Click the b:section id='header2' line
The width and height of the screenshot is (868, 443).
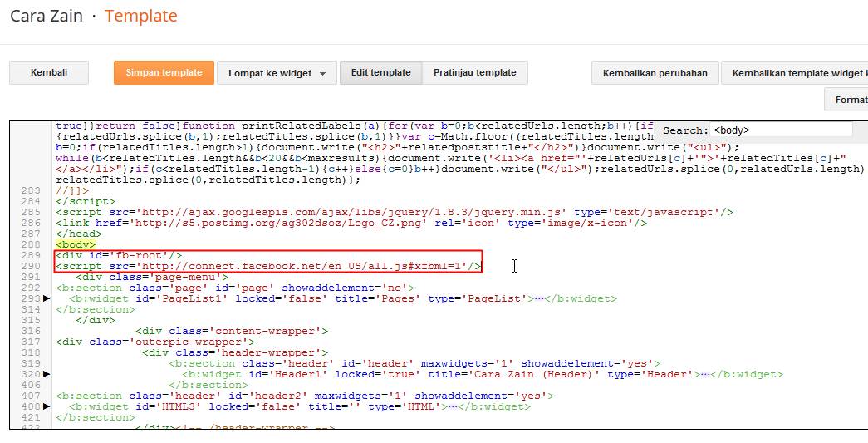pos(305,396)
